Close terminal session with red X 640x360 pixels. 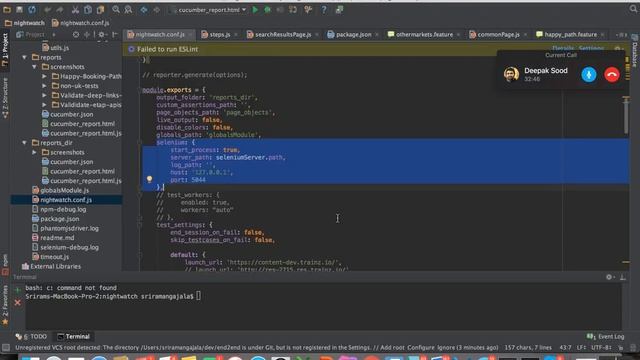pyautogui.click(x=18, y=302)
